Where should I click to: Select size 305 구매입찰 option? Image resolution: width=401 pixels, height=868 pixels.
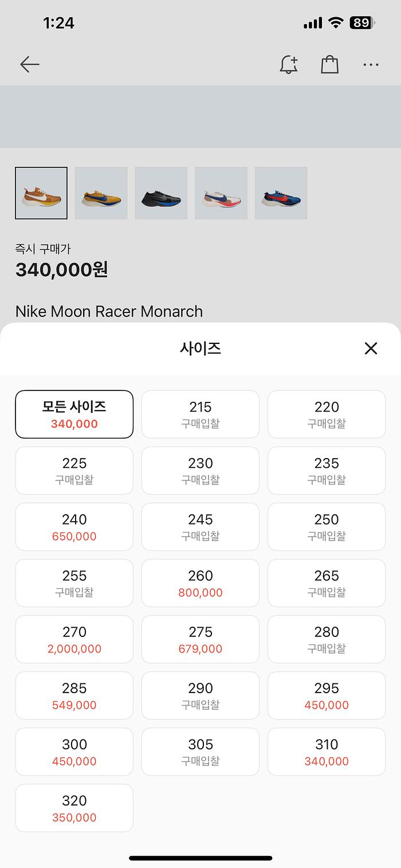[x=200, y=752]
